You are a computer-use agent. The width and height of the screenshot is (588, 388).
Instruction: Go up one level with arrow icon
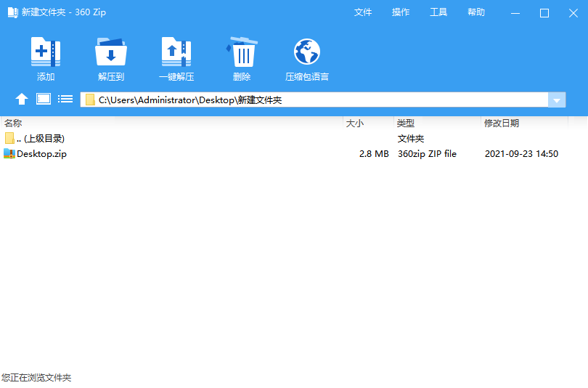(22, 100)
